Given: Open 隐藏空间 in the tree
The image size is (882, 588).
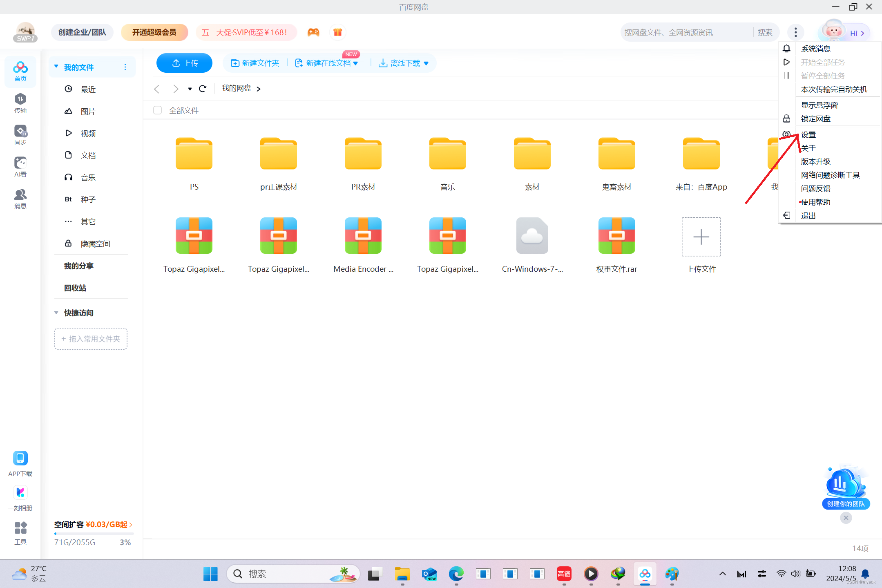Looking at the screenshot, I should click(95, 244).
